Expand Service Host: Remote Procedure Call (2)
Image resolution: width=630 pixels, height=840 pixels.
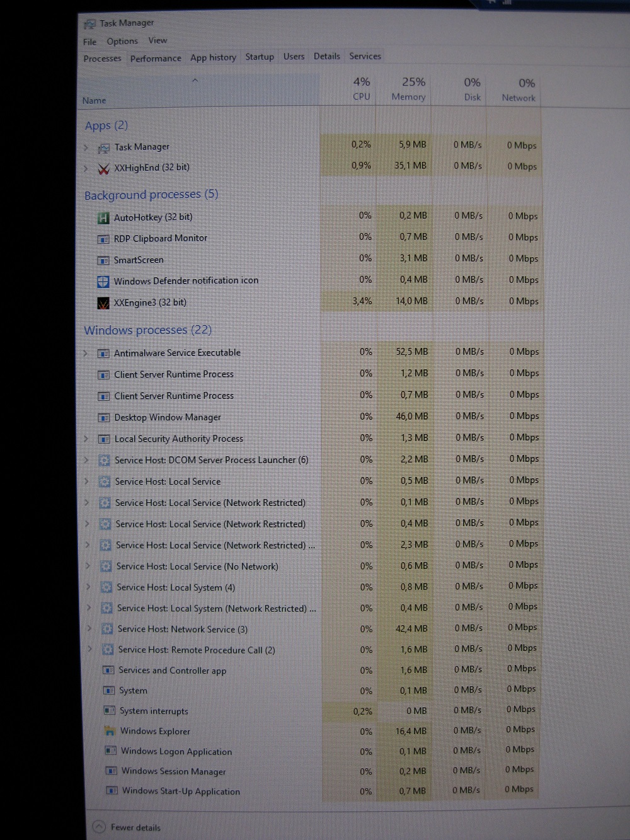coord(89,649)
